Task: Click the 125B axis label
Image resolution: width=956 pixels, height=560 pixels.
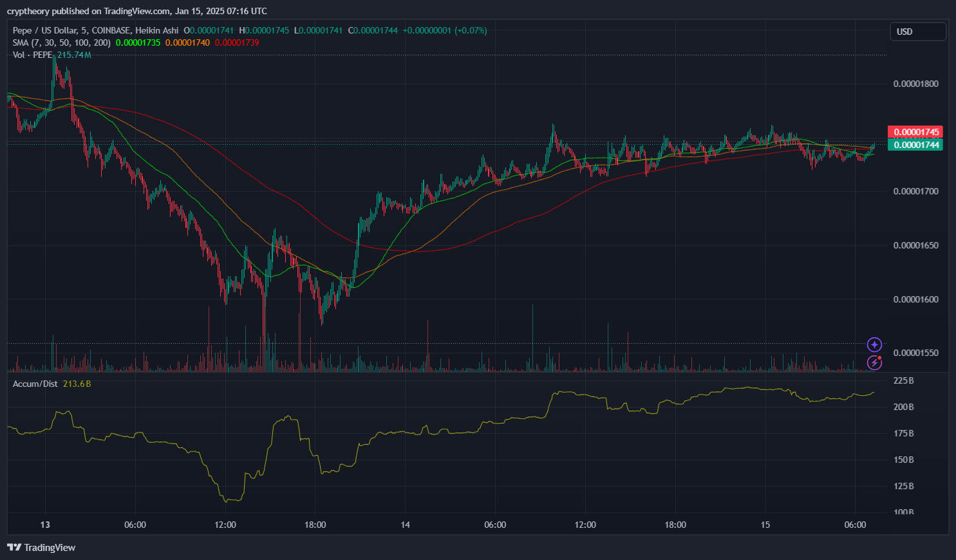Action: (904, 486)
